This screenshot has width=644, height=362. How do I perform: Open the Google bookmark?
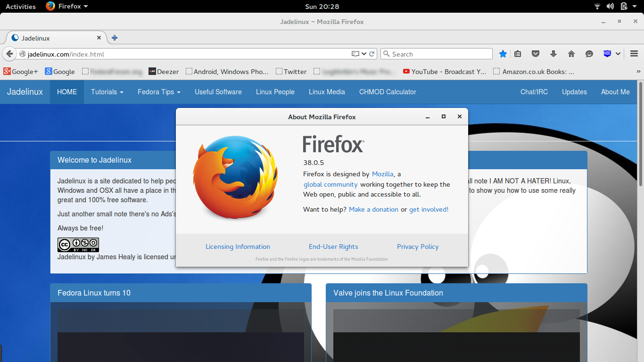pos(60,72)
